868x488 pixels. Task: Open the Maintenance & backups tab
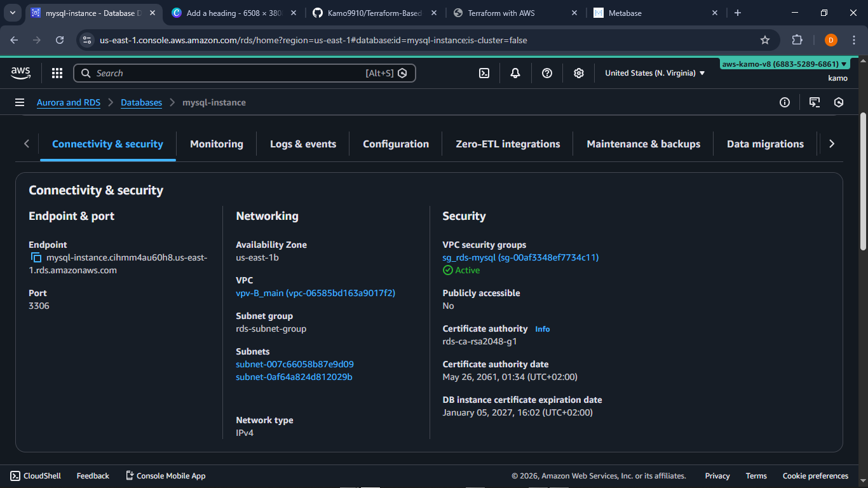click(x=643, y=144)
